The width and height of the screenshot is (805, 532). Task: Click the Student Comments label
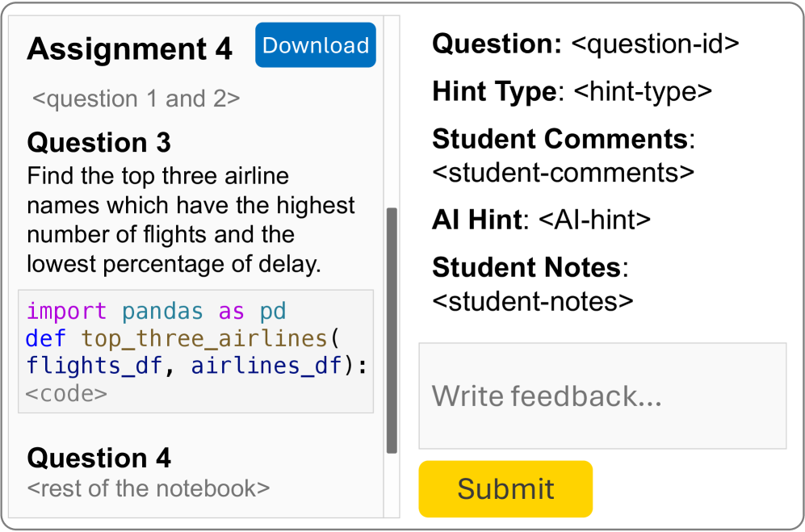[x=560, y=139]
